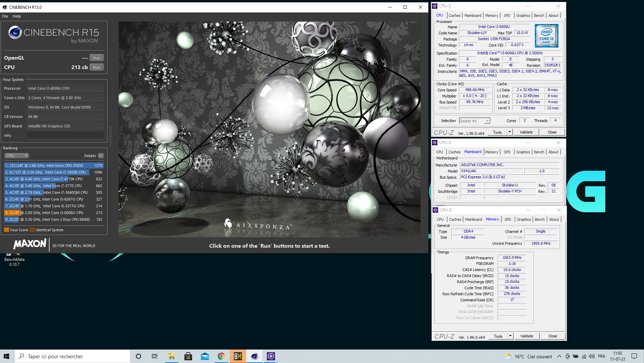Screen dimensions: 644x363
Task: Click CPU-Z title bar icon in Mainboard window
Action: (x=435, y=143)
